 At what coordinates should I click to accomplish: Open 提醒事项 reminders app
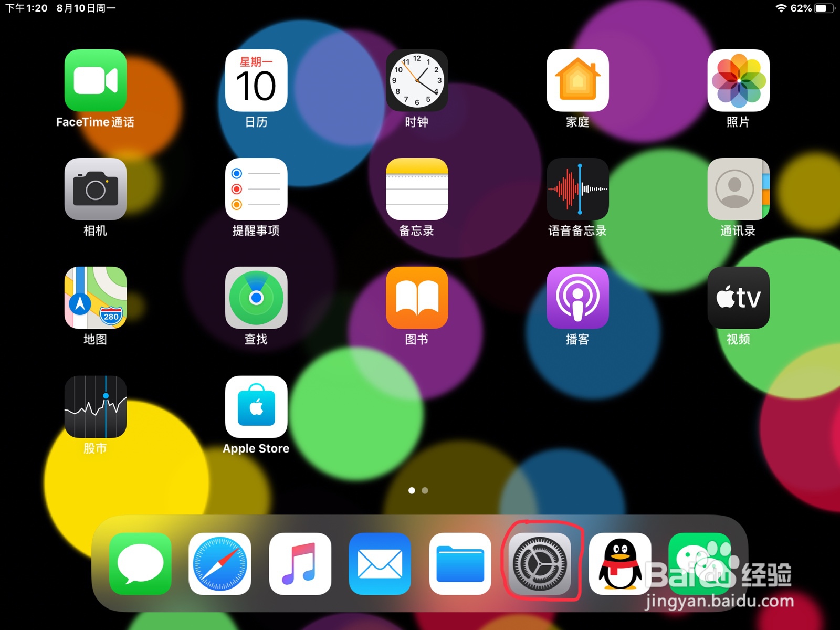[256, 189]
